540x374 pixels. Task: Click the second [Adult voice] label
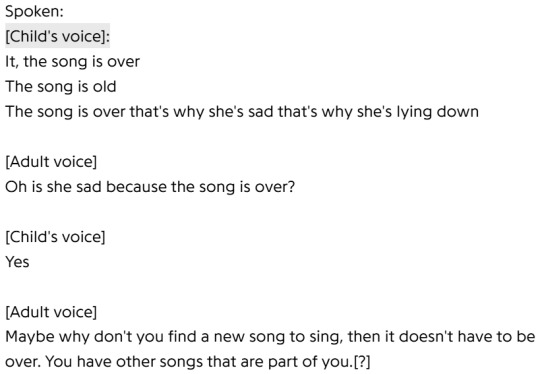tap(51, 312)
